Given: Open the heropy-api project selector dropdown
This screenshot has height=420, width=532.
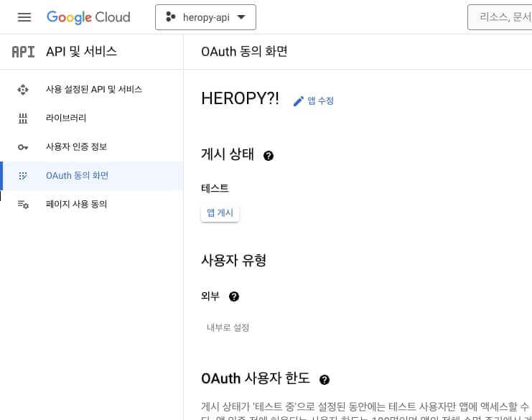Looking at the screenshot, I should click(205, 17).
